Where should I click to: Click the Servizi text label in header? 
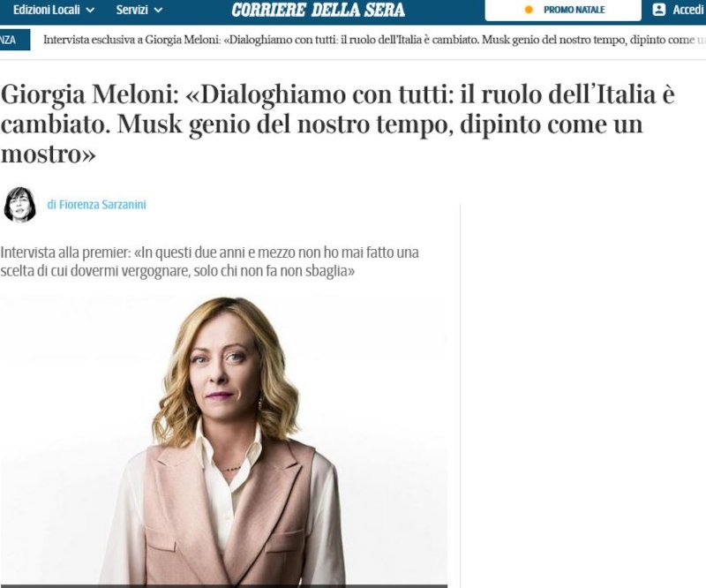[131, 10]
